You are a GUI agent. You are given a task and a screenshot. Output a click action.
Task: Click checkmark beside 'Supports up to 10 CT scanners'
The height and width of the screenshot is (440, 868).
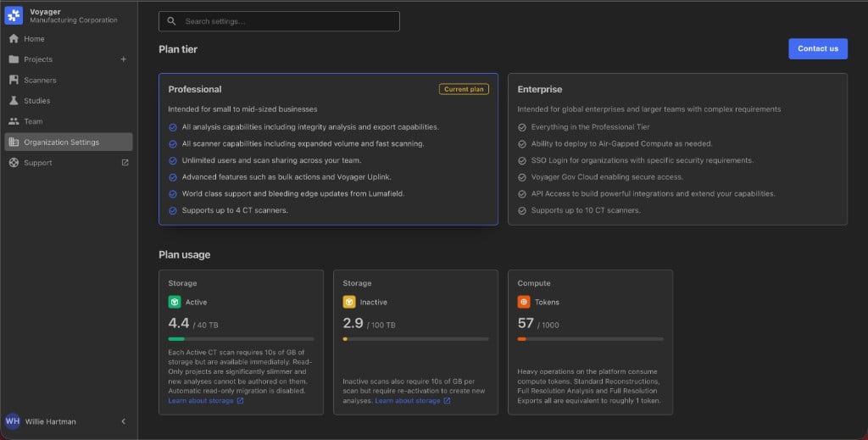[522, 211]
